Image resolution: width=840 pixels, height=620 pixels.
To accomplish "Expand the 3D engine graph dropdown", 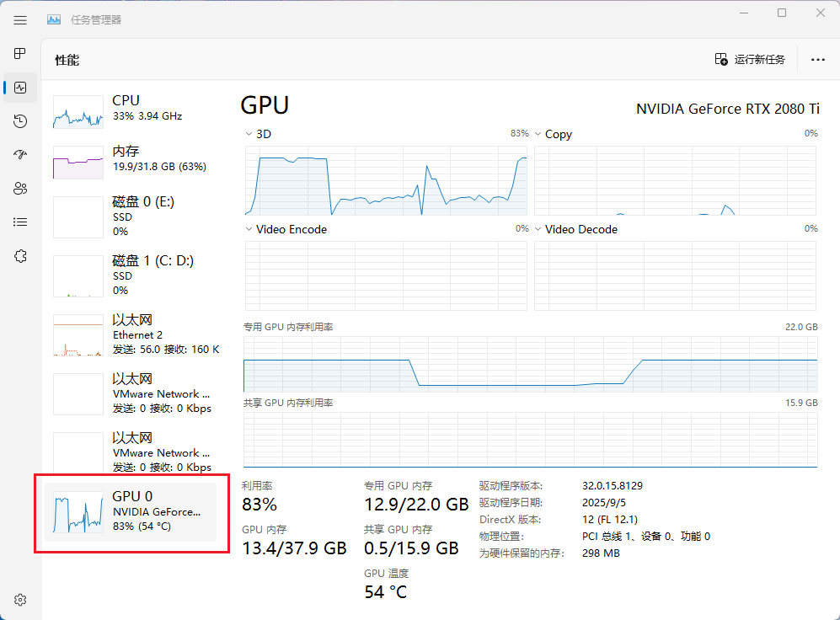I will coord(249,134).
